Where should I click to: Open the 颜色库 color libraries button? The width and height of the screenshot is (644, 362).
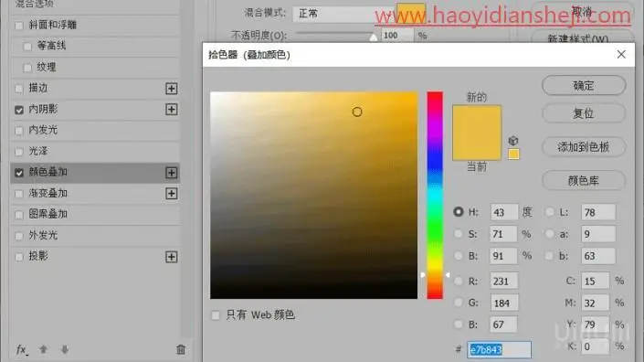click(584, 180)
